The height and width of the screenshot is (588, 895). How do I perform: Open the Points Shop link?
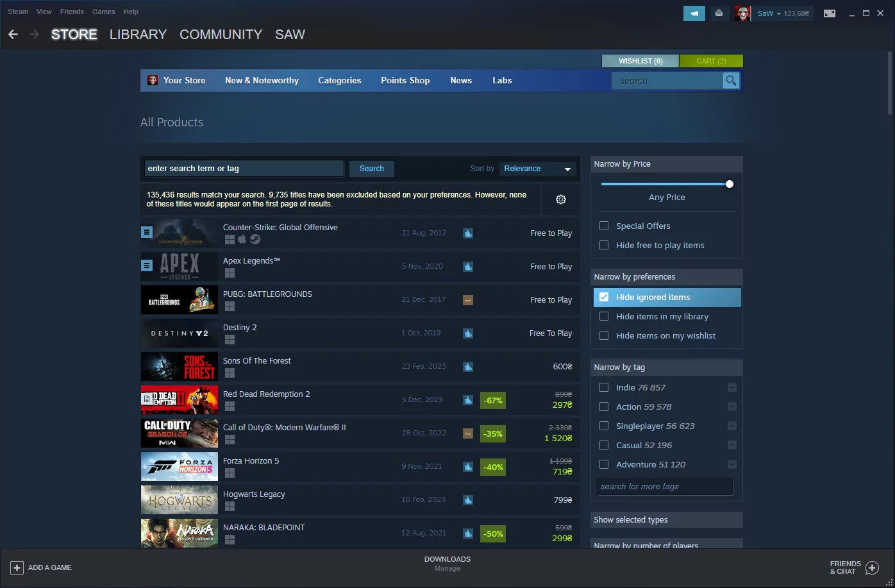click(405, 80)
